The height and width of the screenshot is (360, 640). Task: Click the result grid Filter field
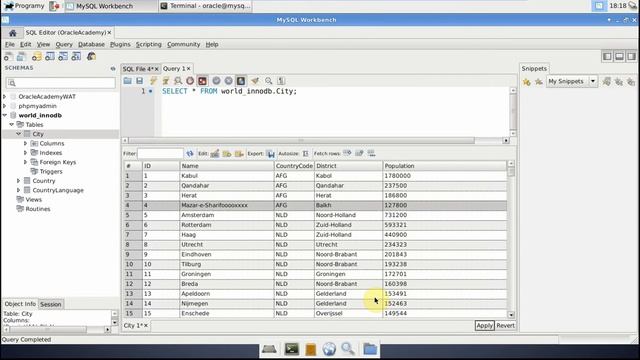pos(160,153)
